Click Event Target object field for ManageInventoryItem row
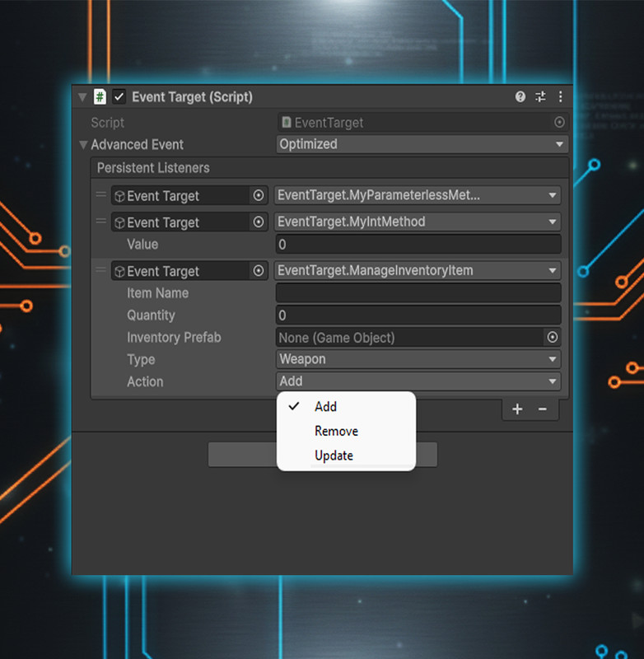Image resolution: width=644 pixels, height=659 pixels. pos(189,271)
